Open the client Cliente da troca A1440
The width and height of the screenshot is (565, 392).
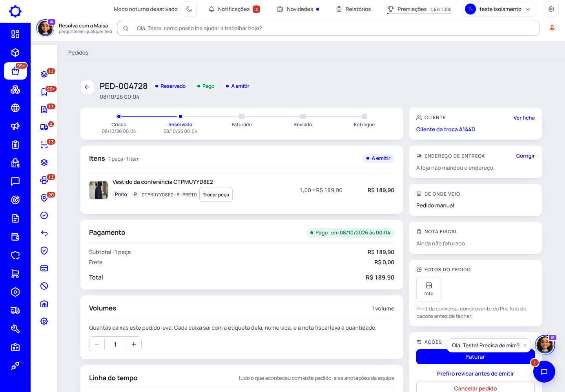coord(445,129)
